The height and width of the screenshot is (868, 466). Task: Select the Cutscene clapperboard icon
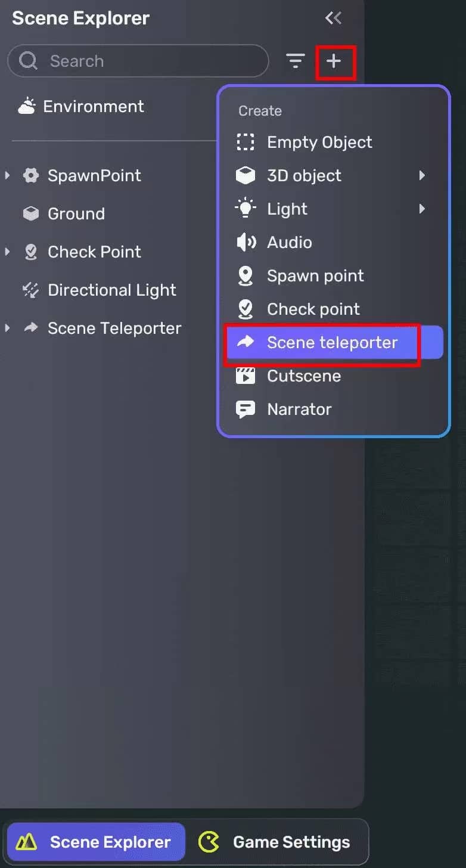(246, 376)
